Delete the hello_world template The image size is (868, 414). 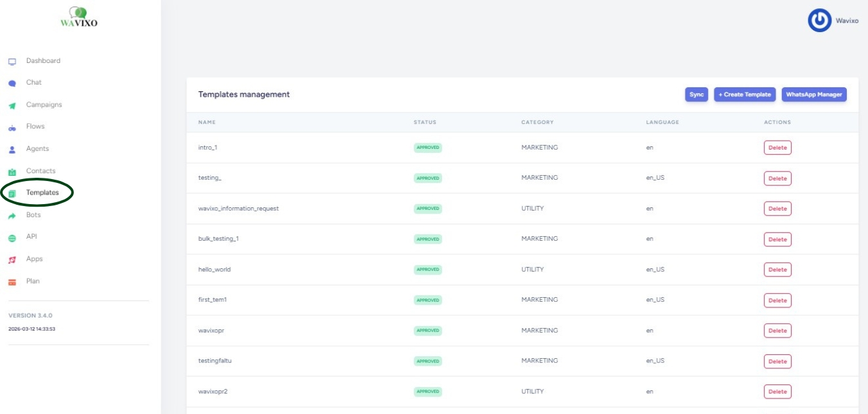pyautogui.click(x=777, y=270)
